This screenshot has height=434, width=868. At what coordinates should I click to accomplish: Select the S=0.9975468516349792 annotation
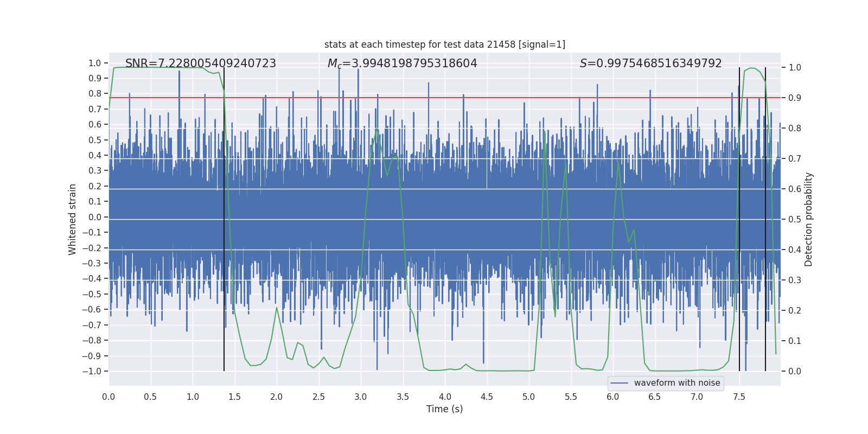point(651,63)
